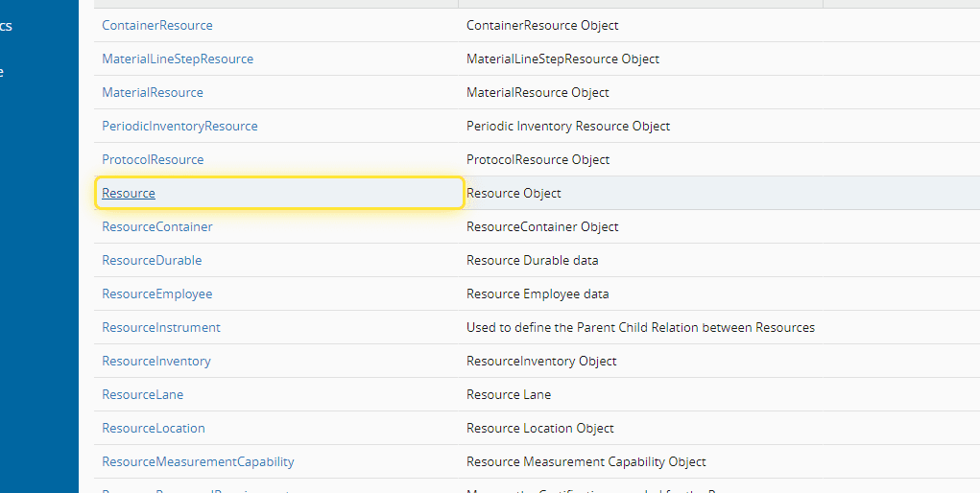Click the 'Periodic Inventory Resource Object' description
The width and height of the screenshot is (980, 493).
pyautogui.click(x=568, y=126)
